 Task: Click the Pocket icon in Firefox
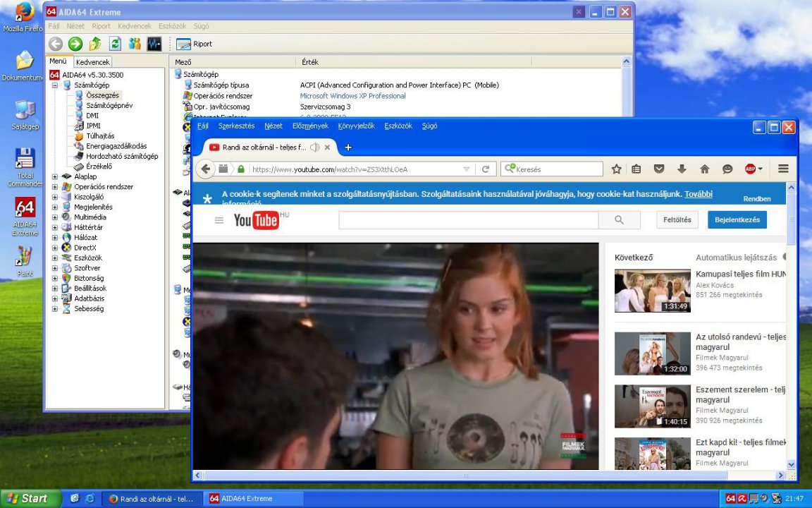pos(659,169)
